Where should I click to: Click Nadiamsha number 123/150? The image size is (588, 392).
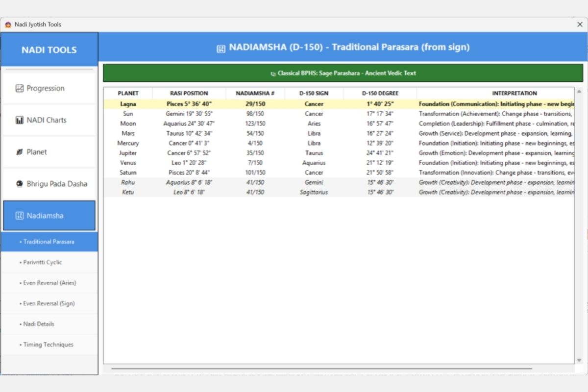255,123
